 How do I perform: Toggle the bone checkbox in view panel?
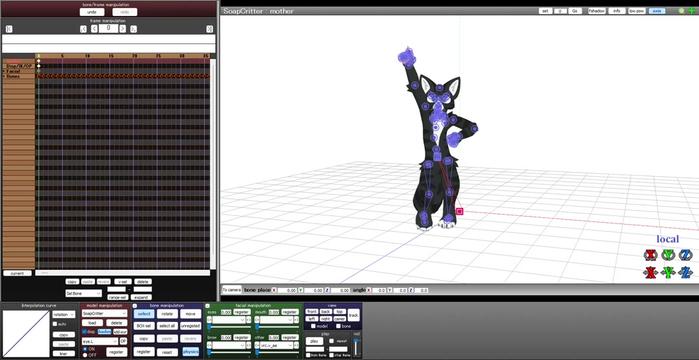[338, 326]
